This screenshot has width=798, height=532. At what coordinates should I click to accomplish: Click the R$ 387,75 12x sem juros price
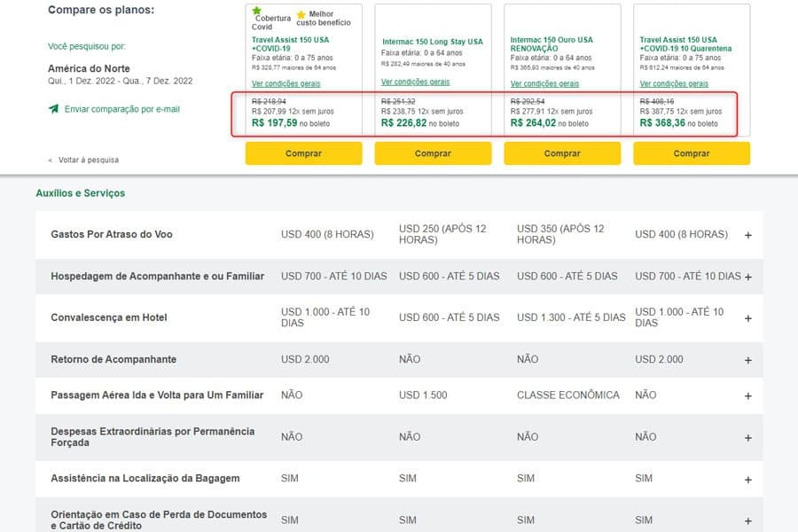(x=680, y=112)
